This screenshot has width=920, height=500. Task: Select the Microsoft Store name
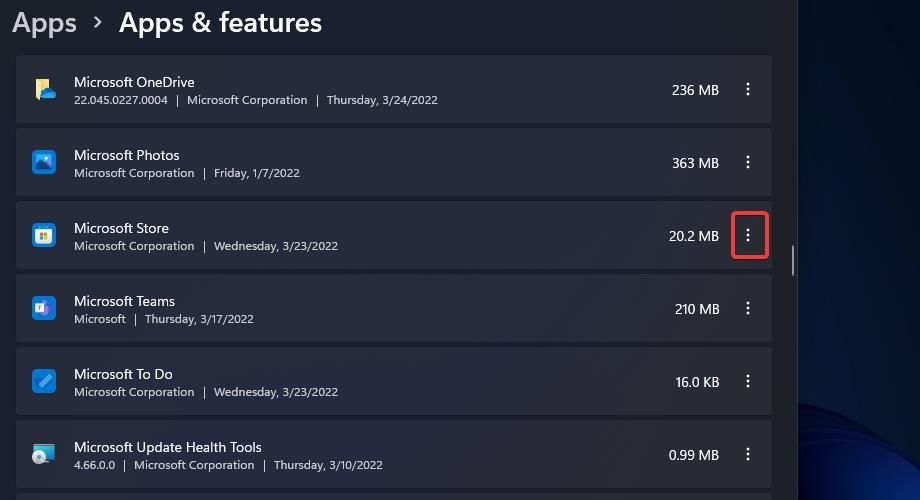(x=121, y=228)
